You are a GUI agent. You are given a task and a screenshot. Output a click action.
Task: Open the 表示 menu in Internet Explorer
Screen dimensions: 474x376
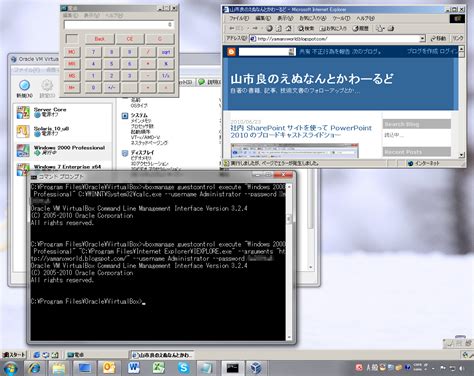(285, 18)
